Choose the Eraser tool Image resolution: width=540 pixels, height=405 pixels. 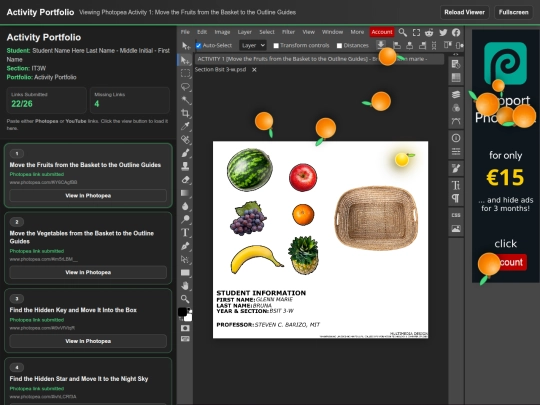[x=185, y=179]
